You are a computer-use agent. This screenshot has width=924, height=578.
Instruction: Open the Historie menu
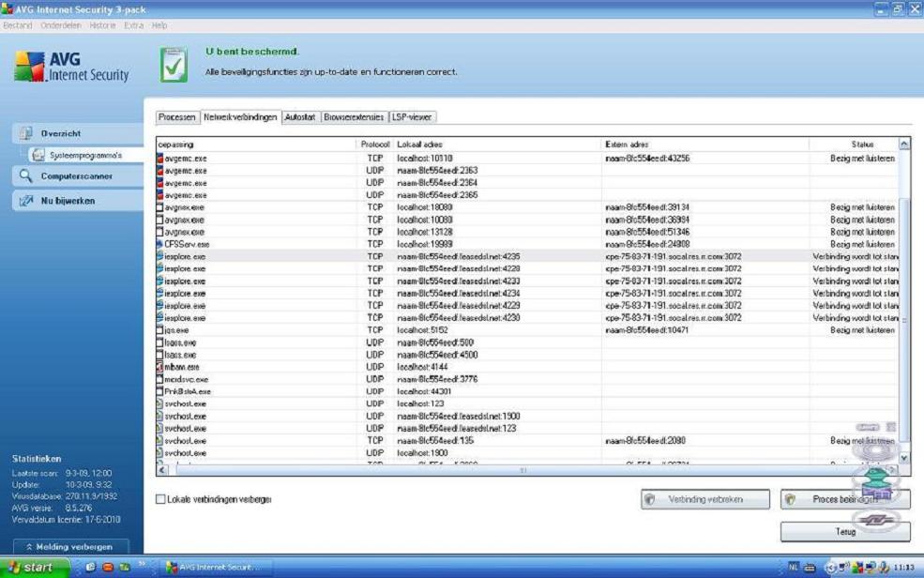[102, 25]
